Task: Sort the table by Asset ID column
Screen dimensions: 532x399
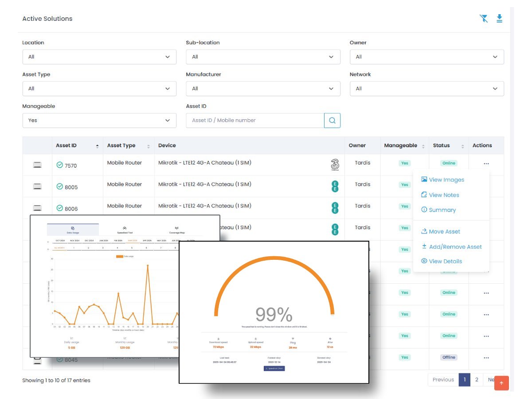Action: click(x=97, y=146)
